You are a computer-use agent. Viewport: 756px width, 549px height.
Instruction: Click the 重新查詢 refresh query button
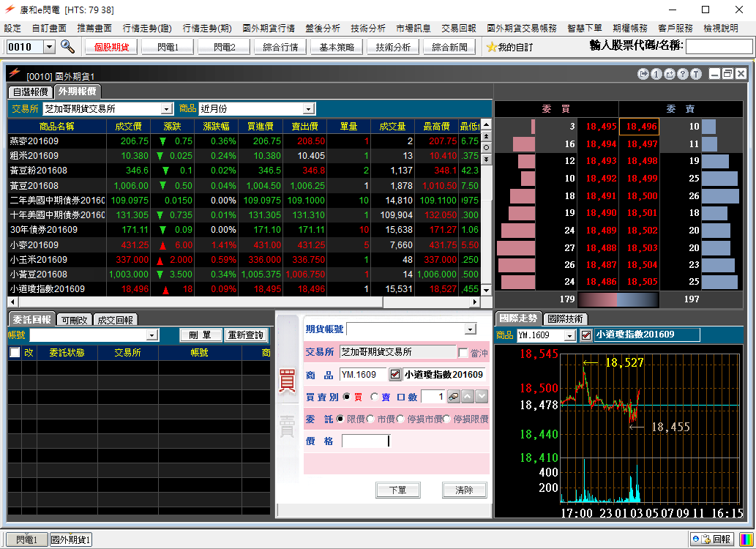[246, 335]
